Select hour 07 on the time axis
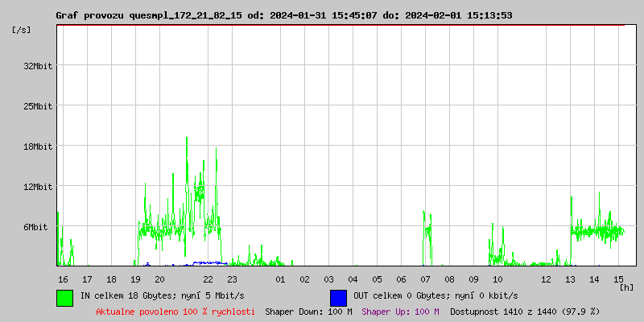The height and width of the screenshot is (322, 644). tap(425, 279)
